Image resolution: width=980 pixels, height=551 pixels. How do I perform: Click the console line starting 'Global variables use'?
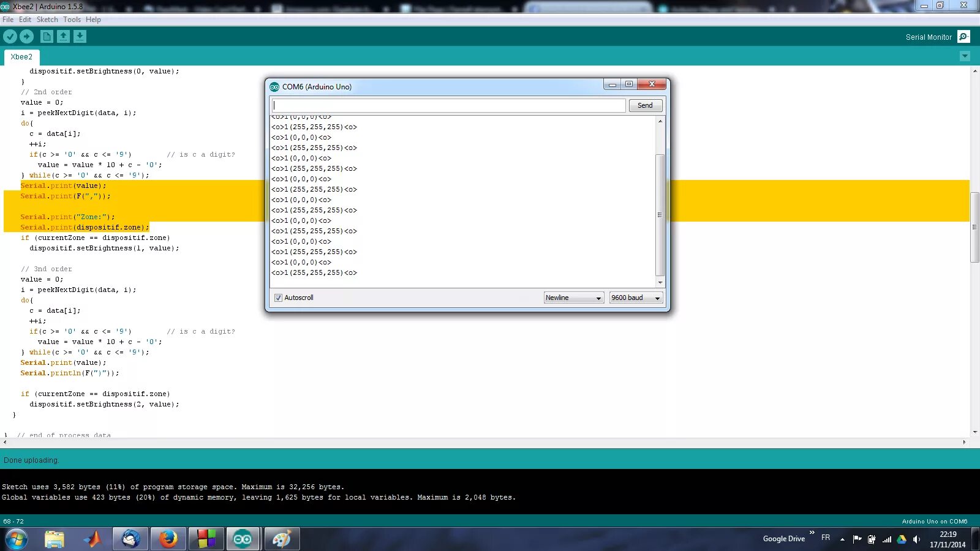259,498
